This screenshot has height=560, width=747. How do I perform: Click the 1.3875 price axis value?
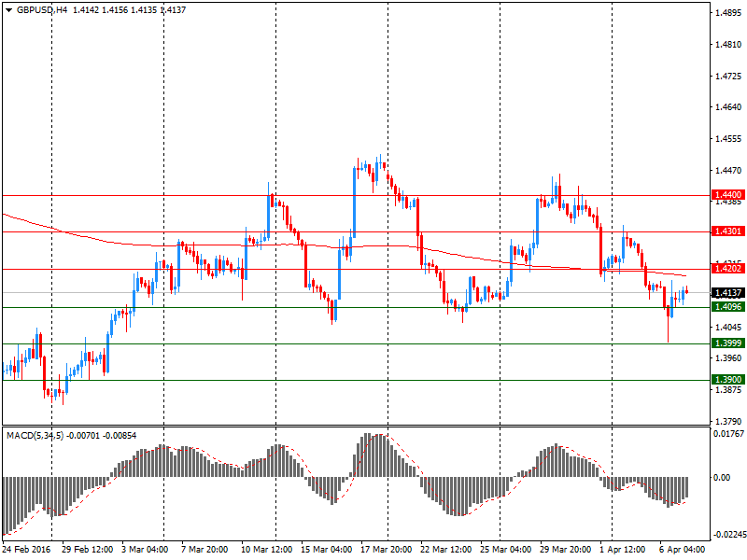728,390
